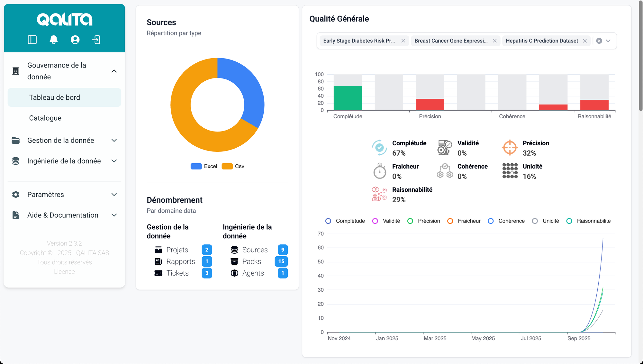The width and height of the screenshot is (643, 364).
Task: Click the logout icon in header
Action: click(x=96, y=40)
